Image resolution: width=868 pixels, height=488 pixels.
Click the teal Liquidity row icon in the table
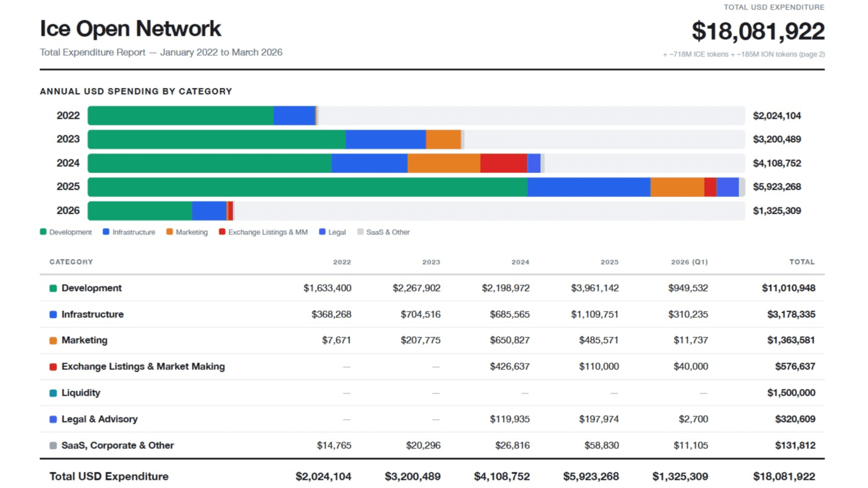[53, 393]
